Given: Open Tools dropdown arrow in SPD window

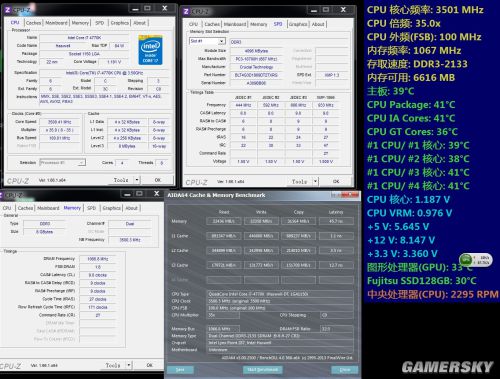Looking at the screenshot, I should pos(315,181).
